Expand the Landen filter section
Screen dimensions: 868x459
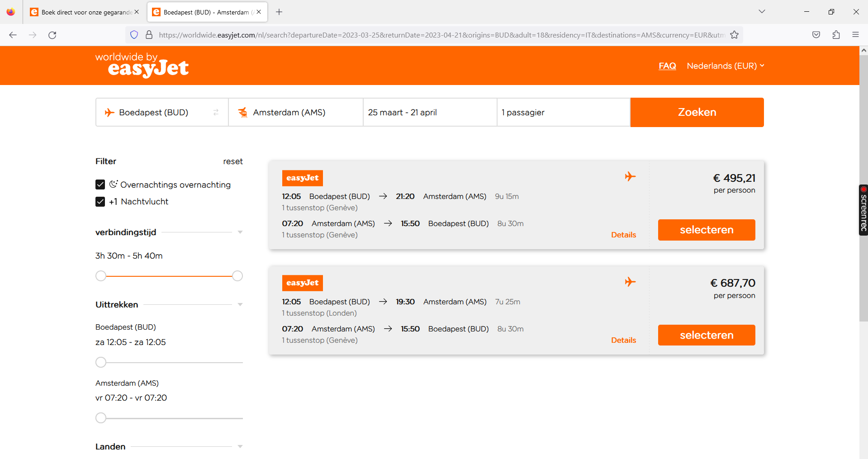click(240, 446)
